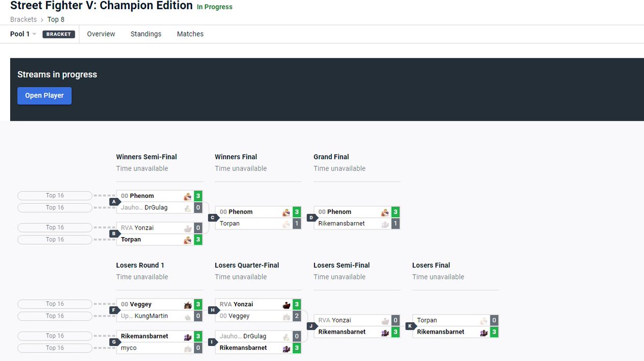This screenshot has height=361, width=644.
Task: Select Torpan in Losers Final
Action: [x=427, y=320]
